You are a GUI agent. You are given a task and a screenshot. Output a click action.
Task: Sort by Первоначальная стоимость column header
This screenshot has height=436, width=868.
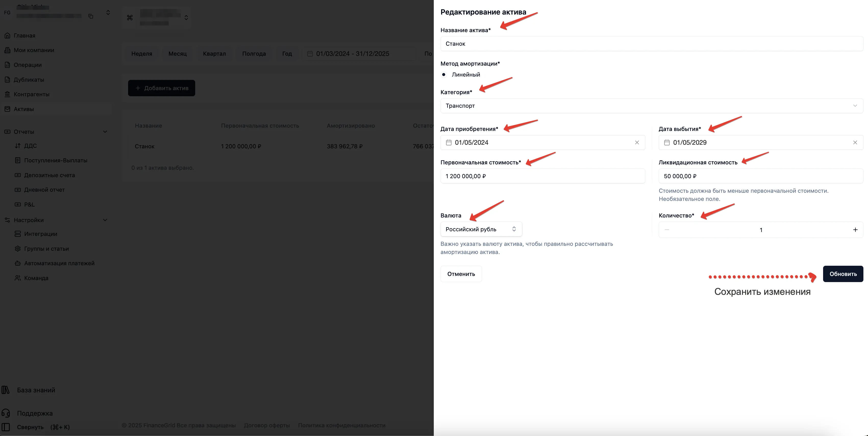[260, 125]
